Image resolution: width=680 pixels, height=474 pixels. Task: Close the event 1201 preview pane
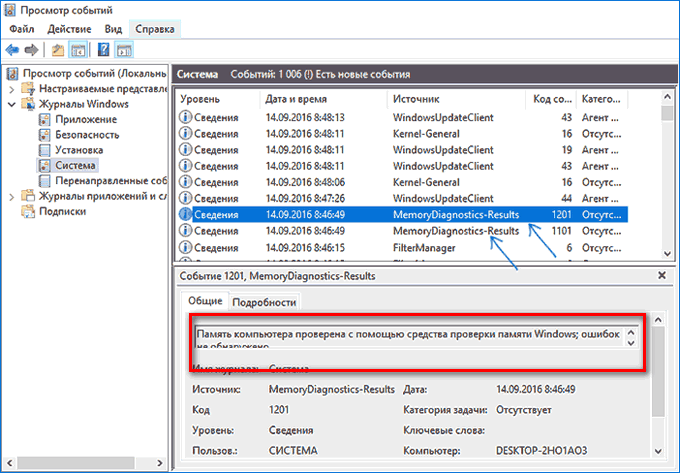pyautogui.click(x=660, y=274)
